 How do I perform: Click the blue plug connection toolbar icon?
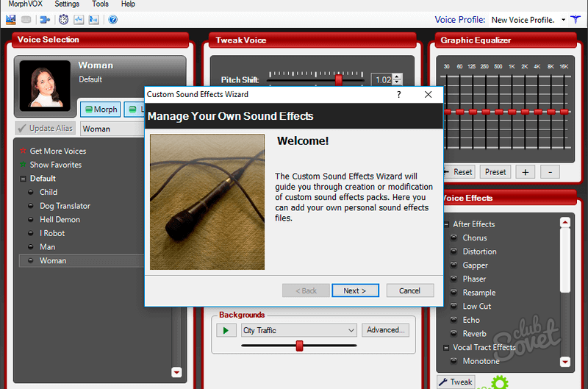pos(45,20)
